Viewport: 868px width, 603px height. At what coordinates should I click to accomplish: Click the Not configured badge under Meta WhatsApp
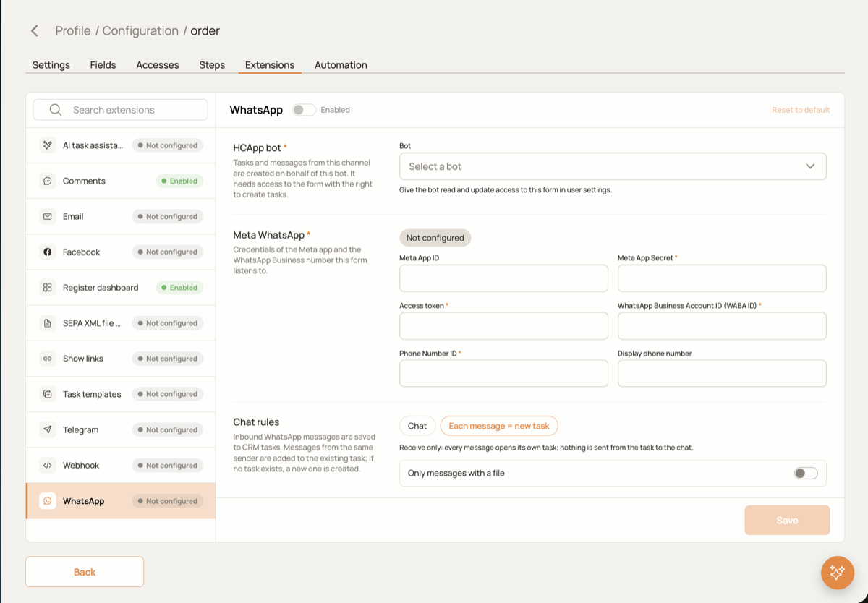pyautogui.click(x=435, y=238)
